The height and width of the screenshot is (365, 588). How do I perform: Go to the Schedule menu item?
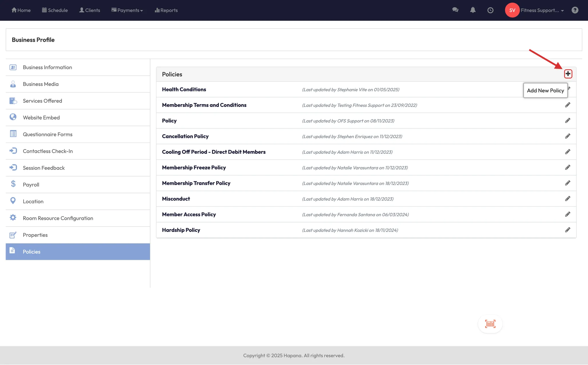tap(55, 10)
